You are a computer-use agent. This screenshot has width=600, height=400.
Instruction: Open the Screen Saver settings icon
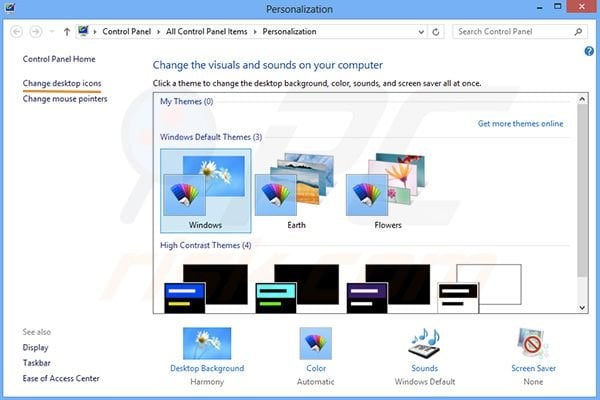(x=533, y=343)
